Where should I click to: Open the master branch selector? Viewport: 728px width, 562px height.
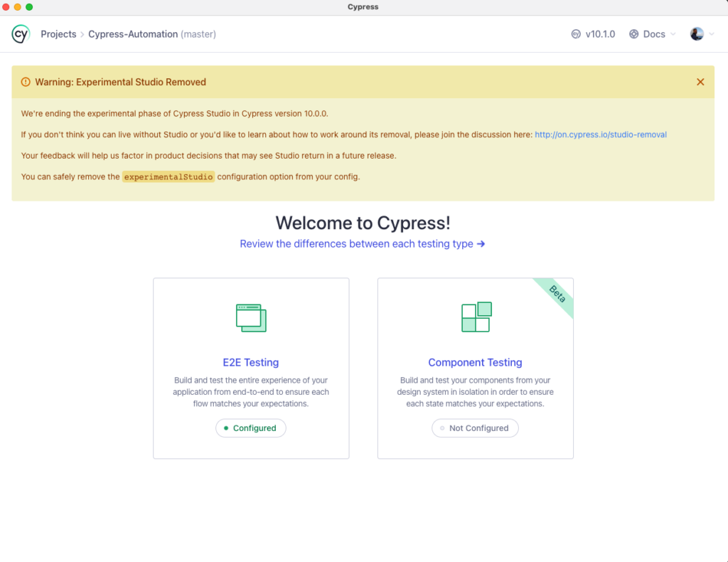[198, 33]
